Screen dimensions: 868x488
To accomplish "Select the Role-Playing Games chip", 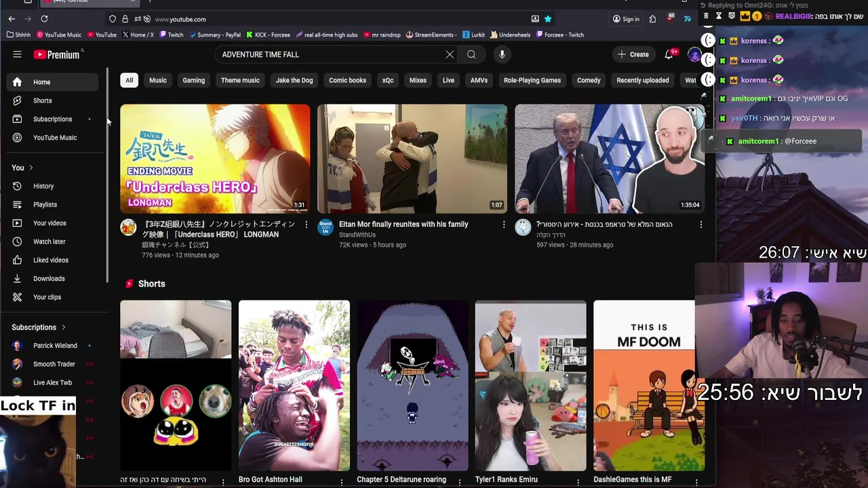I will [x=532, y=80].
